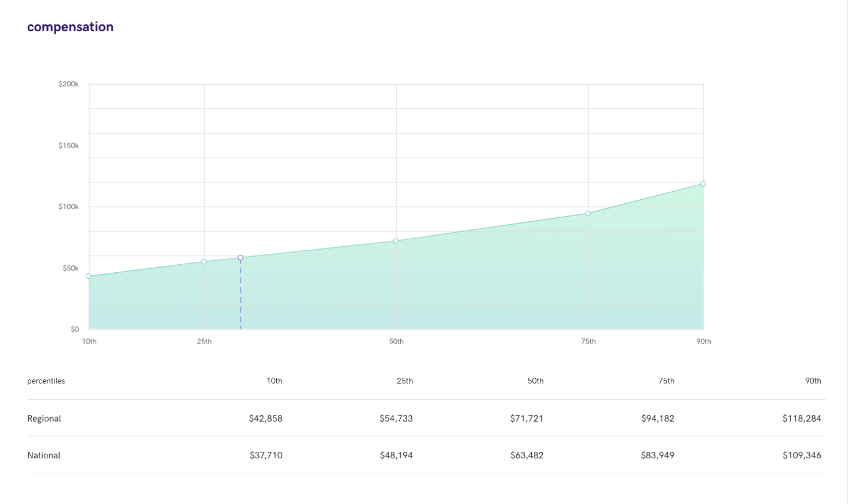Click the Regional 10th percentile value $42,858
848x504 pixels.
pyautogui.click(x=266, y=418)
